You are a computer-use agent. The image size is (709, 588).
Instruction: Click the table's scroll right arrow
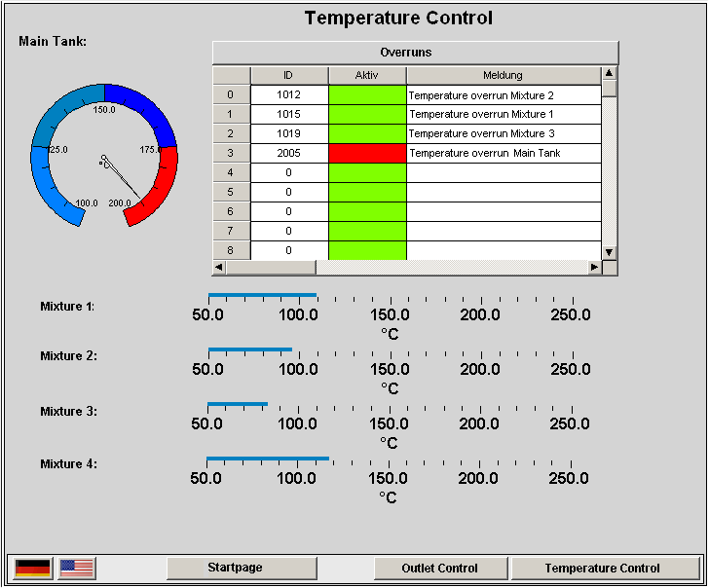593,267
